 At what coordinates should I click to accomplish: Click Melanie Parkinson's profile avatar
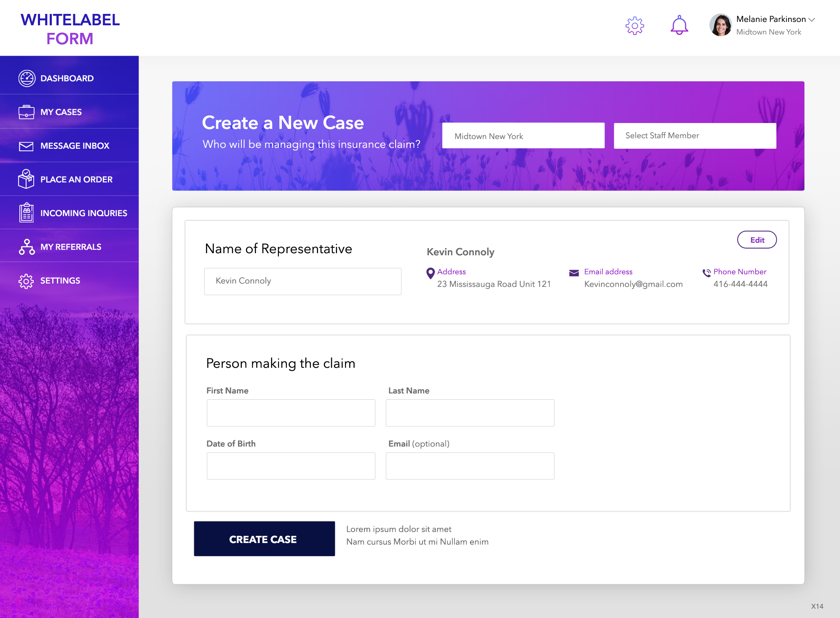[x=720, y=25]
